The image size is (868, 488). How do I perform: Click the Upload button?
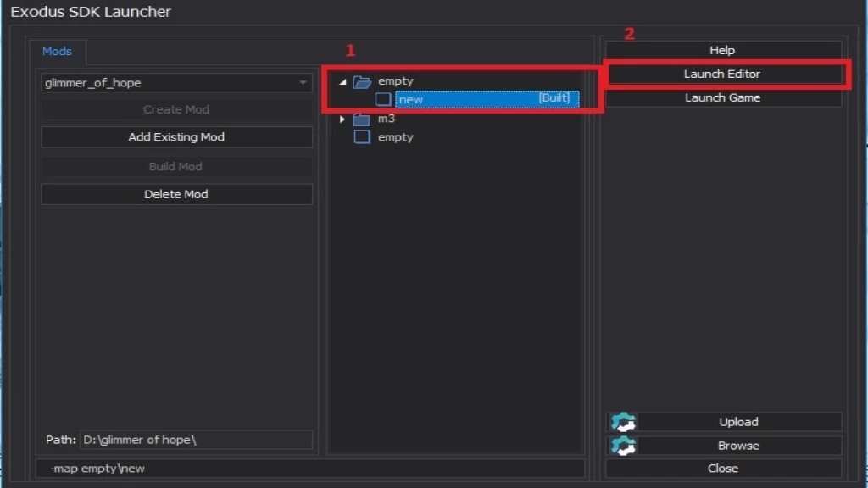coord(738,422)
